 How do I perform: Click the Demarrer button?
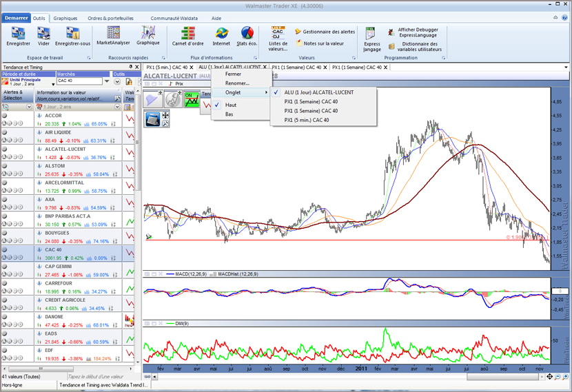(16, 18)
